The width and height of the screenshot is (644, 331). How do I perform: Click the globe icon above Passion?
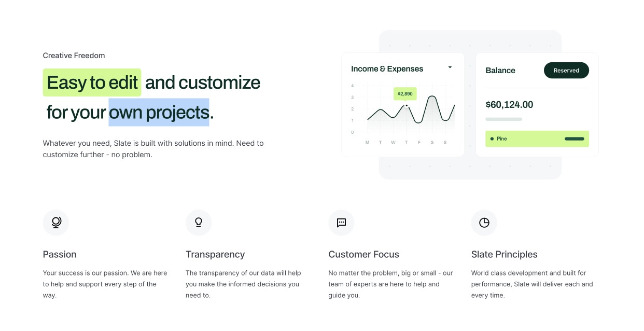56,223
